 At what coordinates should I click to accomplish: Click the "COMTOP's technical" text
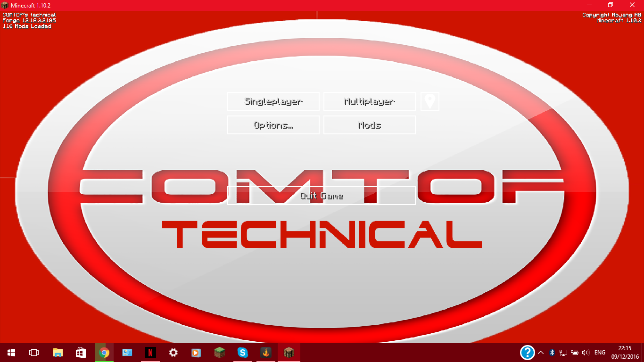[29, 15]
